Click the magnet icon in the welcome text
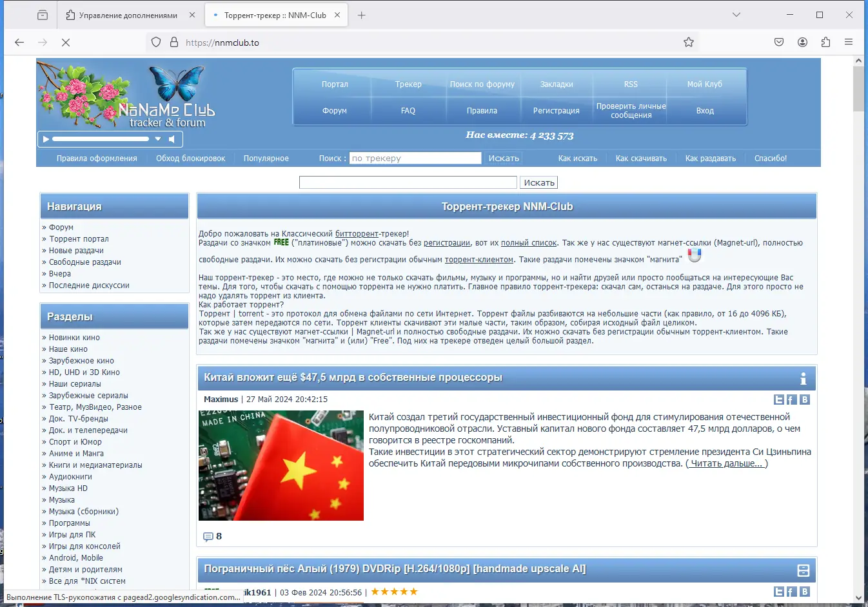The image size is (868, 607). (x=695, y=256)
